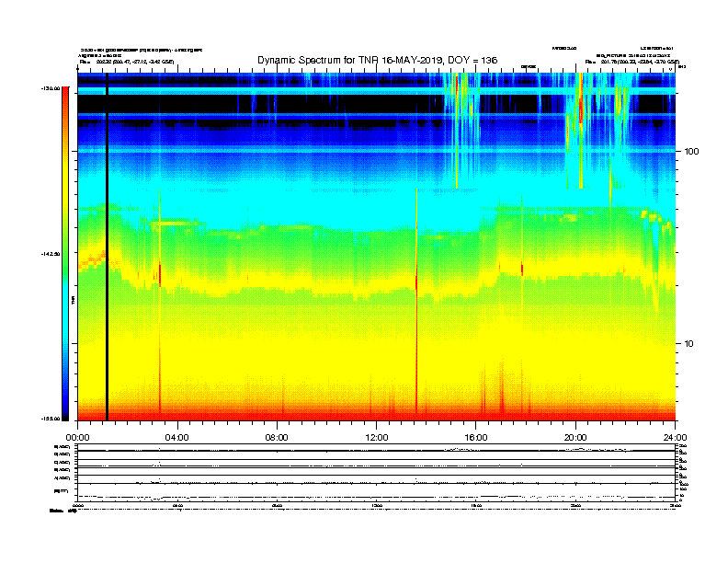
Task: Click the "20:00" time axis label
Action: tap(575, 438)
